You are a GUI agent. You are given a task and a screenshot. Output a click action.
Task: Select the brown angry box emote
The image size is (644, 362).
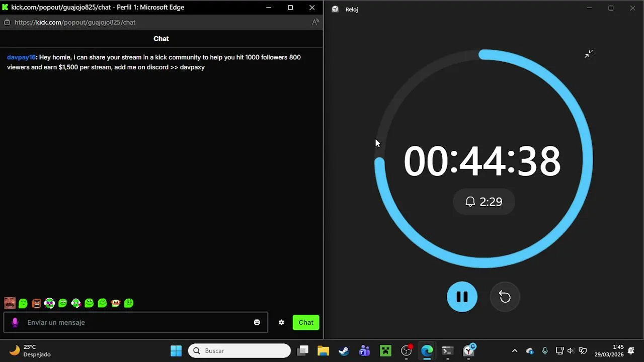tap(36, 303)
